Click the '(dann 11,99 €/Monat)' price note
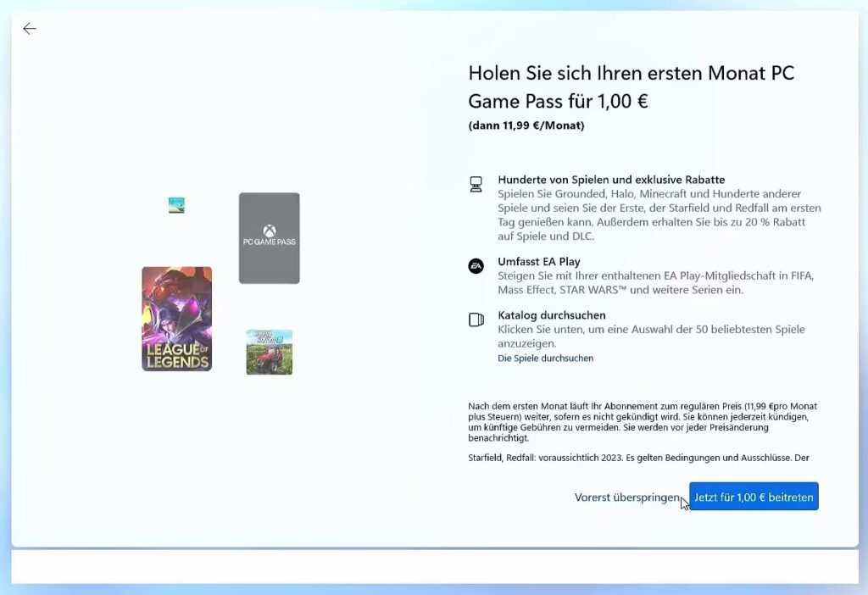The width and height of the screenshot is (868, 595). pos(526,125)
